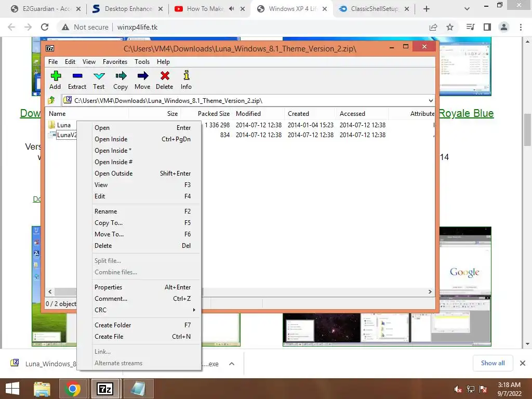The height and width of the screenshot is (399, 532).
Task: Click Show all downloads button
Action: tap(493, 363)
